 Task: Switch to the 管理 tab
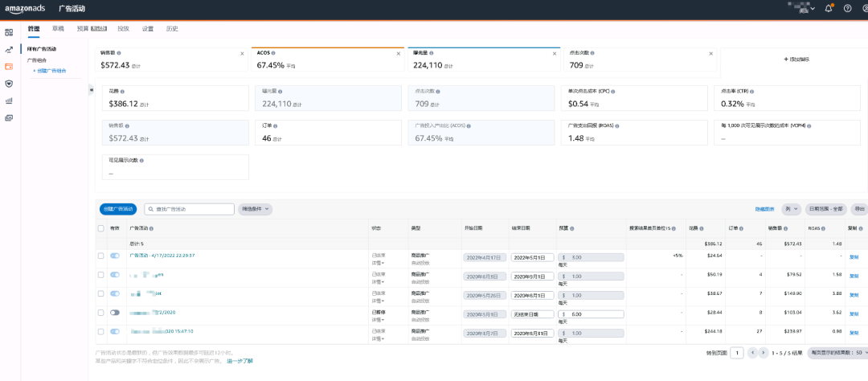click(x=34, y=28)
